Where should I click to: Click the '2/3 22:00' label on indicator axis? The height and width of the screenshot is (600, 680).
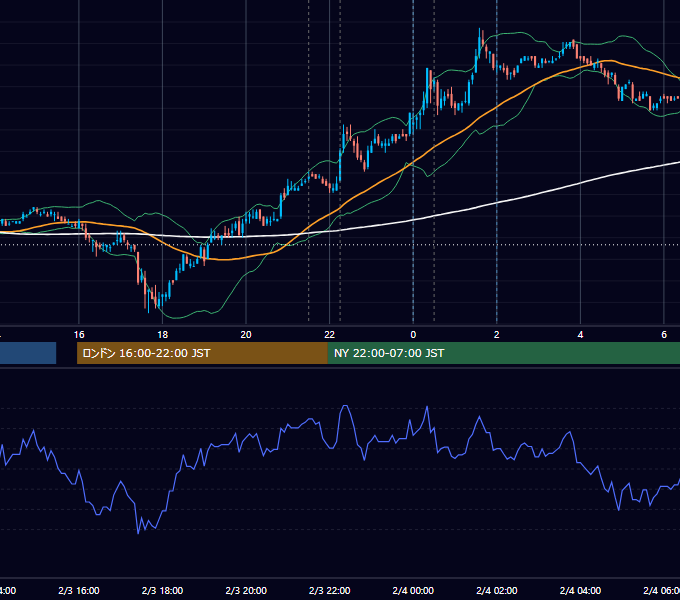coord(330,590)
